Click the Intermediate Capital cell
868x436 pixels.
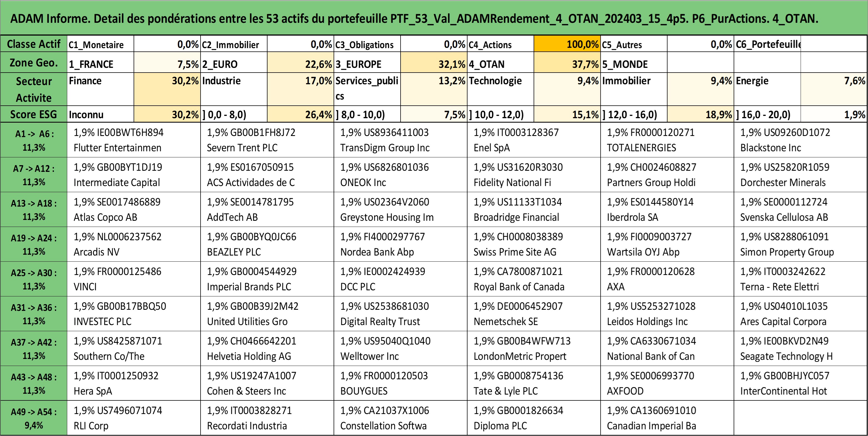coord(134,175)
